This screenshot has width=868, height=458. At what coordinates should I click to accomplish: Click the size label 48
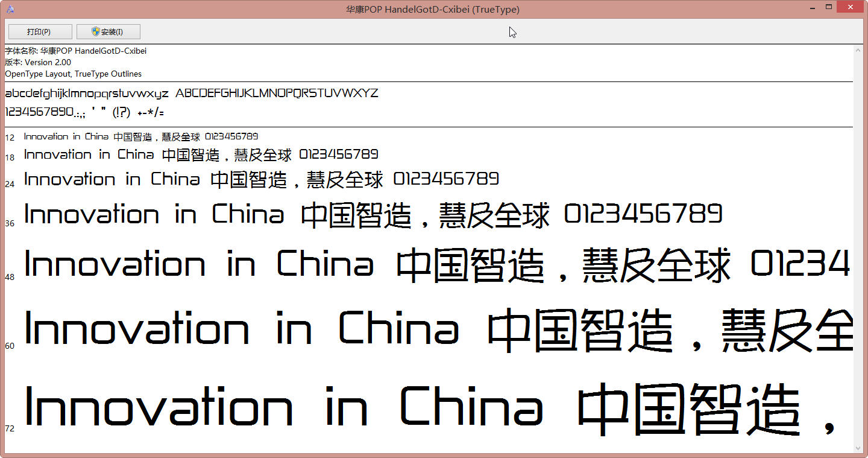point(10,277)
